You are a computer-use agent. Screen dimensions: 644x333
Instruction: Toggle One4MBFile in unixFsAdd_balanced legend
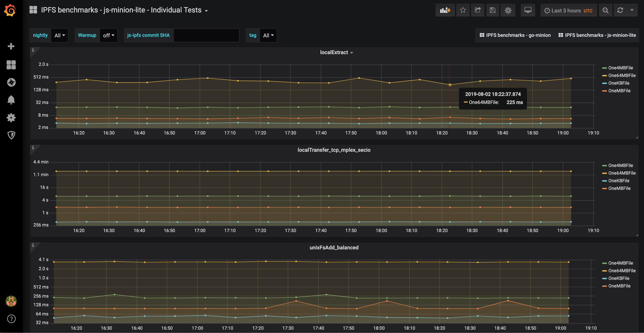click(621, 263)
